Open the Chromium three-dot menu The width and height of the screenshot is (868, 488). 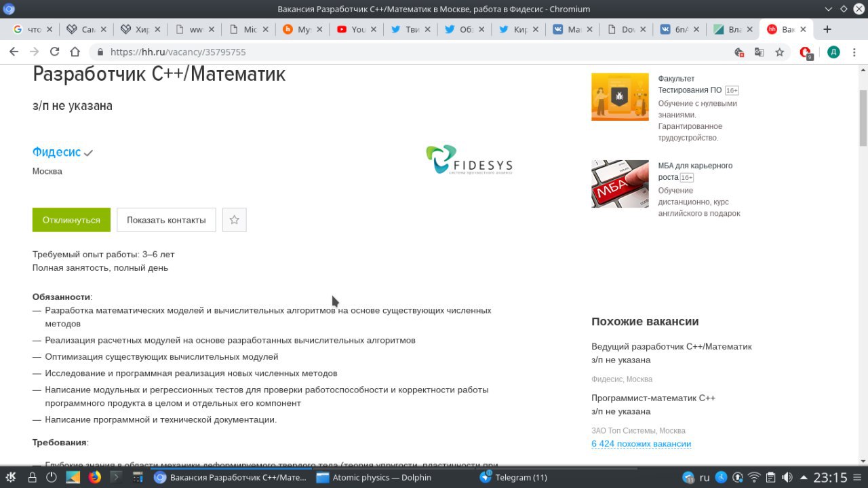tap(854, 52)
